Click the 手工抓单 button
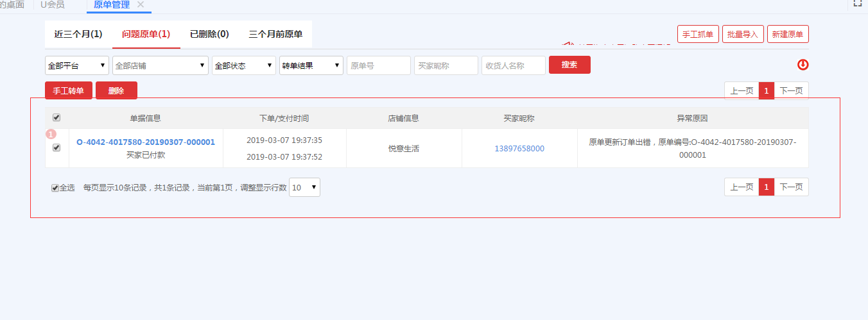This screenshot has height=320, width=868. [x=698, y=34]
